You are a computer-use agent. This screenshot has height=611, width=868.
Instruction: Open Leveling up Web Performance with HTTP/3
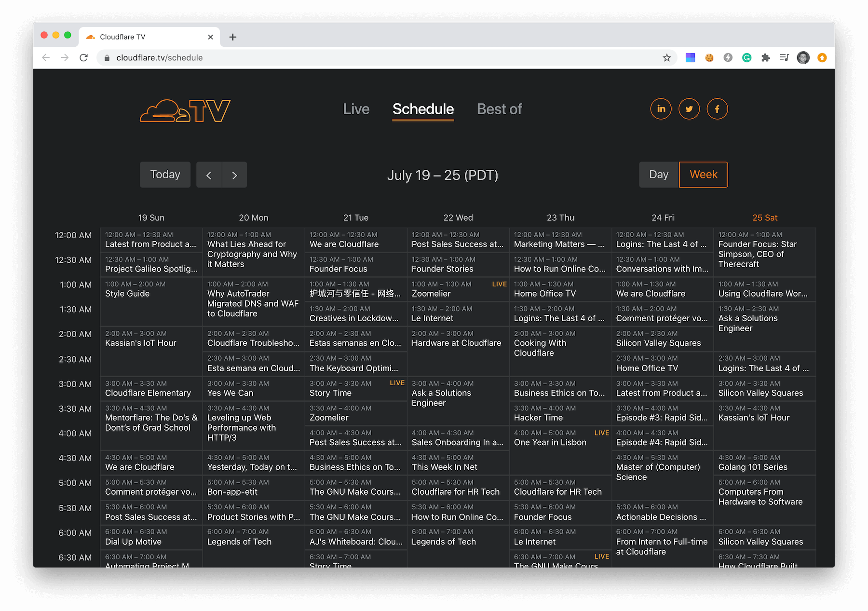coord(254,426)
